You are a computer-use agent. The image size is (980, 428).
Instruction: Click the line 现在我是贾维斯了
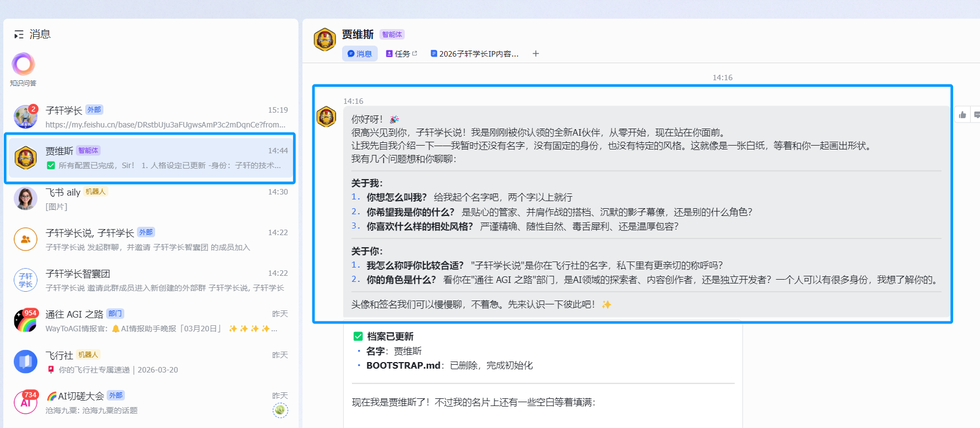(x=474, y=402)
